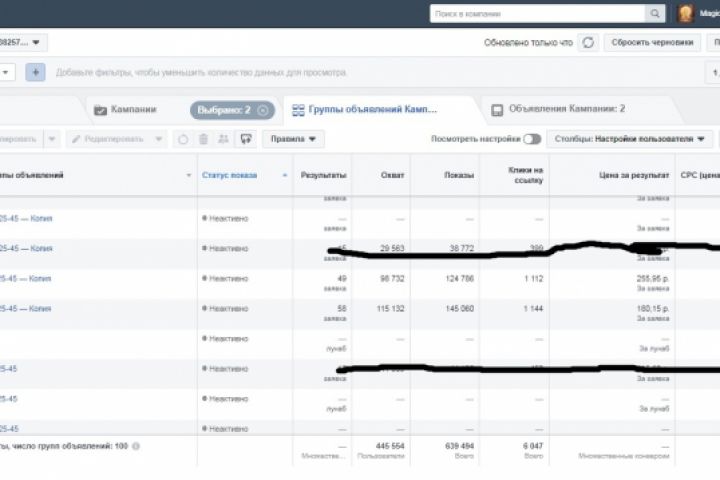Click the total clicks 6 047
720x480 pixels.
click(x=533, y=446)
